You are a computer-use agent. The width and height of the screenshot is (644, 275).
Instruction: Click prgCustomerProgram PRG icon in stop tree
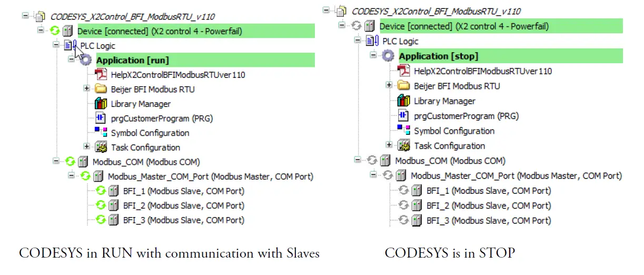coord(404,115)
